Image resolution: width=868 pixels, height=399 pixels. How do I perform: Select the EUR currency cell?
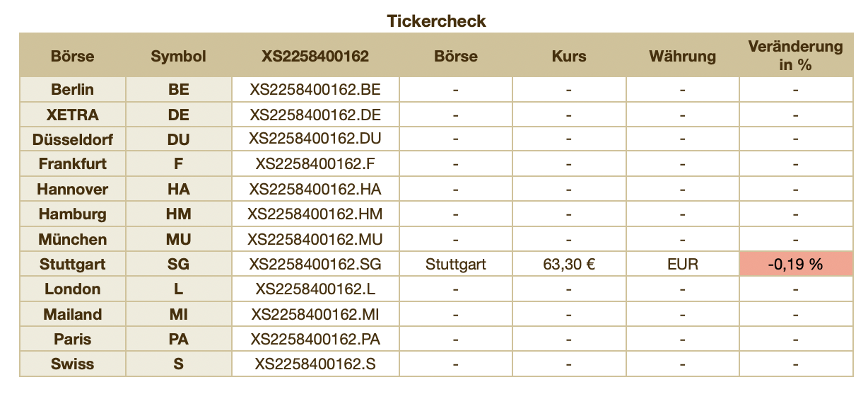pyautogui.click(x=682, y=265)
